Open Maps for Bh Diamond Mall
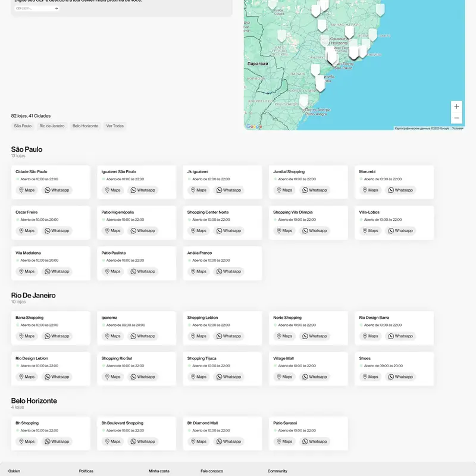The image size is (476, 476). click(198, 441)
